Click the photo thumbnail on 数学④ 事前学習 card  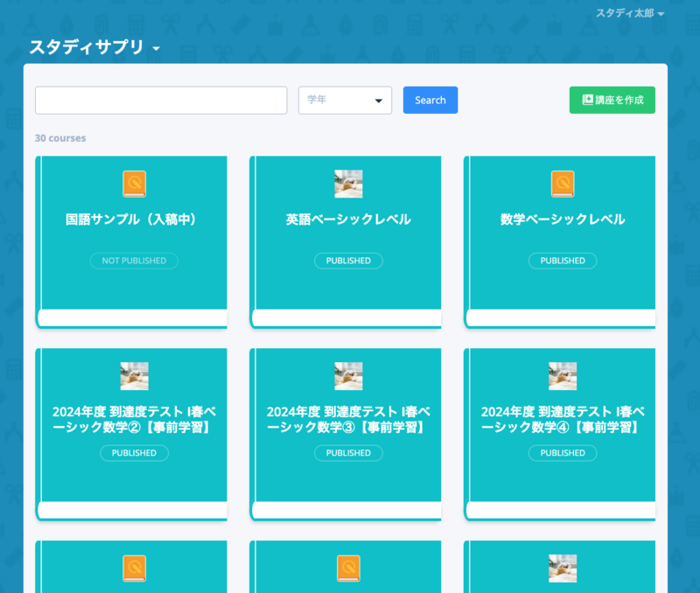[x=563, y=376]
